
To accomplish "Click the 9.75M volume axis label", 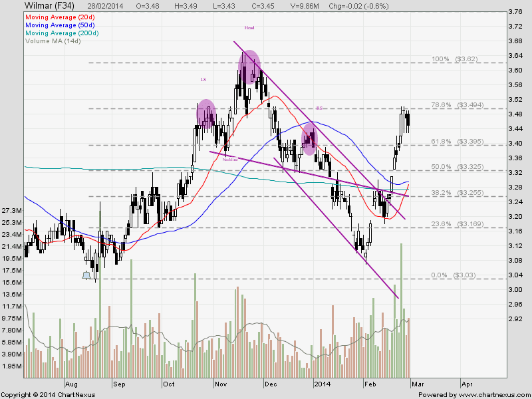I will (11, 319).
